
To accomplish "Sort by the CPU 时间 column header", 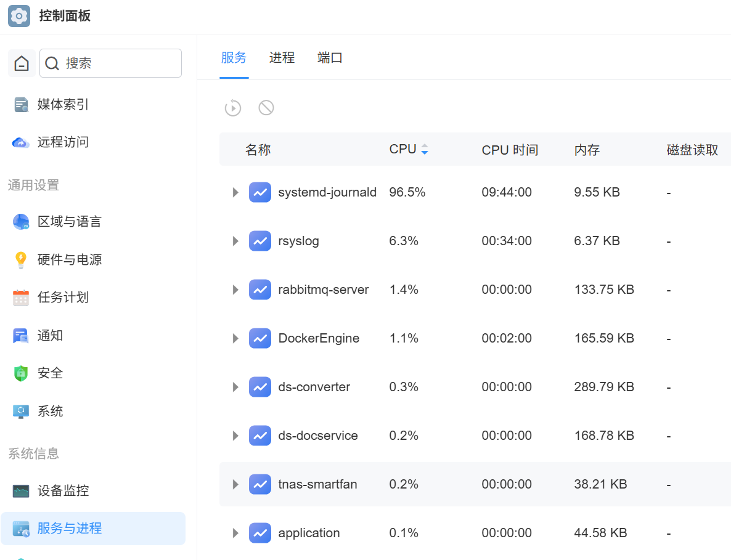I will coord(510,150).
